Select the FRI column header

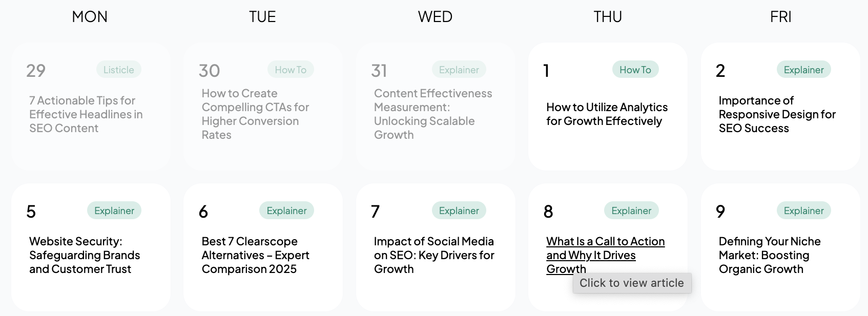[780, 16]
